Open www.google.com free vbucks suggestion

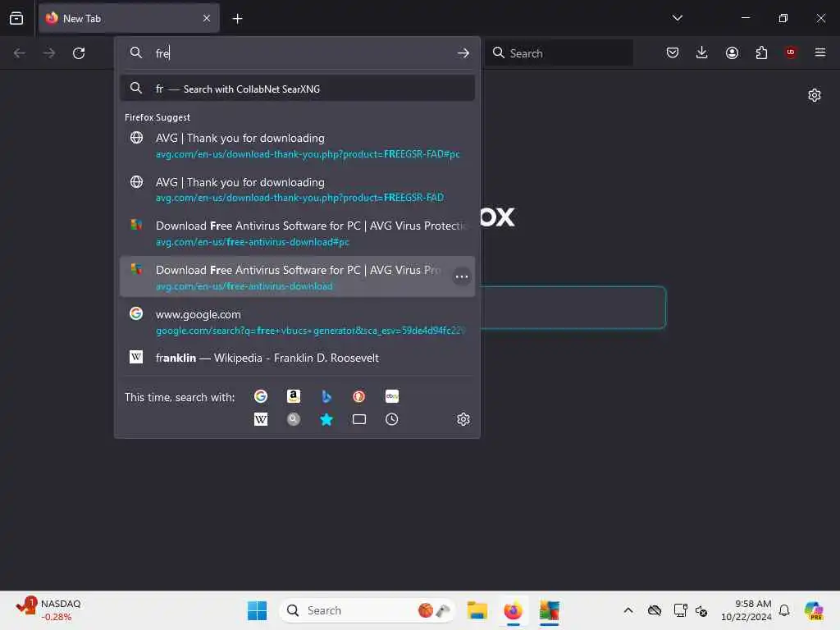click(x=297, y=322)
